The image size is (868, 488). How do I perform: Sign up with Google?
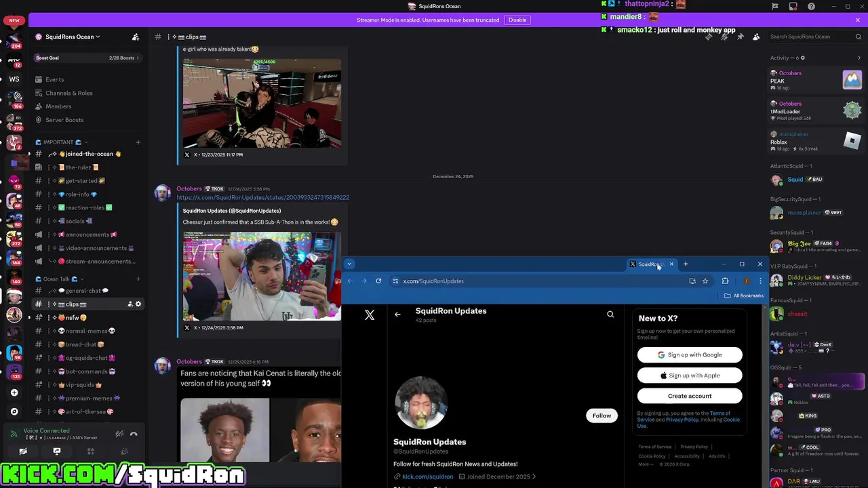(x=690, y=354)
